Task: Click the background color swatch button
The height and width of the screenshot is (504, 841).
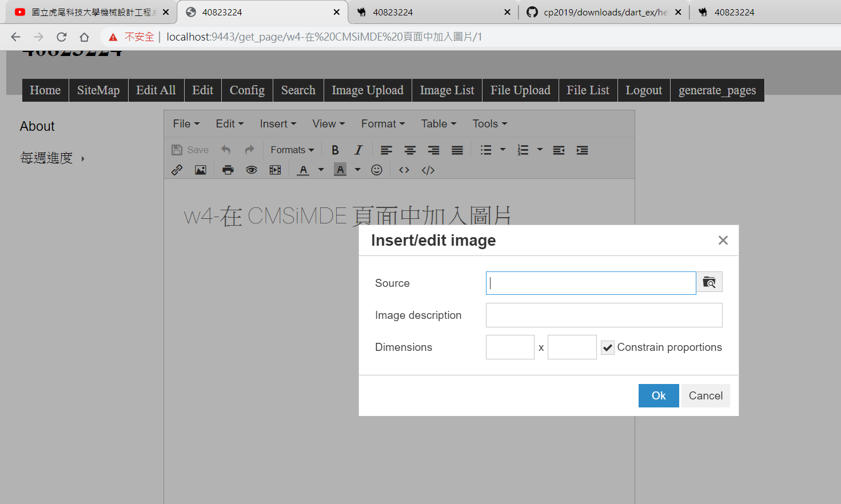Action: [340, 170]
